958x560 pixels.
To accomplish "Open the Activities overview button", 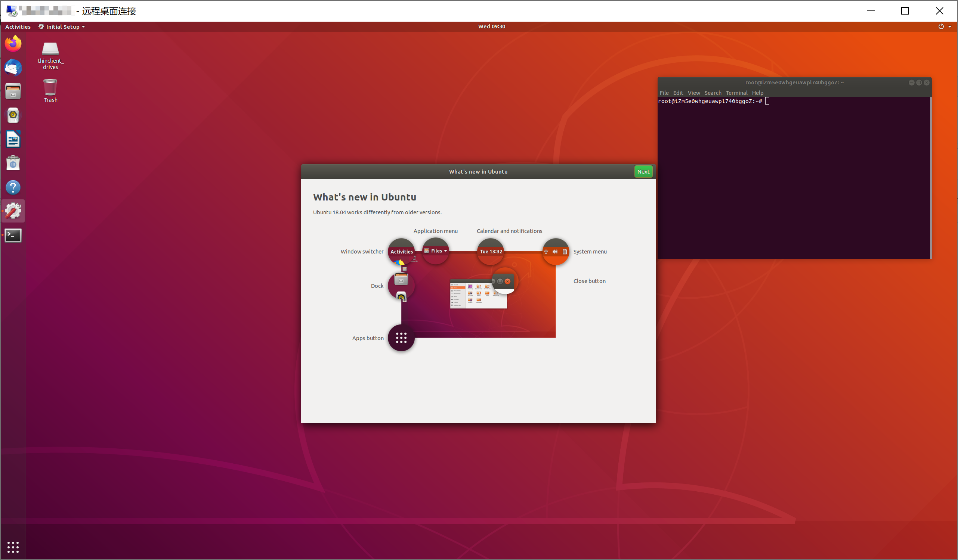I will point(18,27).
